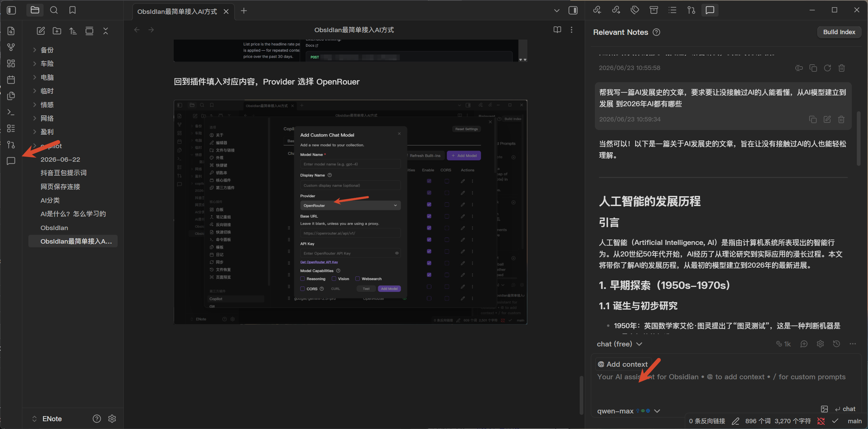Create a new folder in file explorer
This screenshot has width=868, height=429.
pyautogui.click(x=57, y=31)
